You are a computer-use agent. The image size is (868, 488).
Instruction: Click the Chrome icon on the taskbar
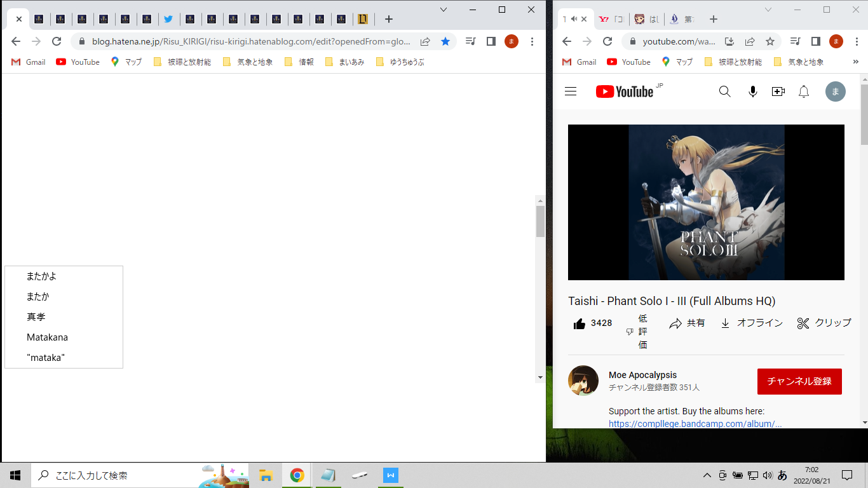[x=297, y=475]
